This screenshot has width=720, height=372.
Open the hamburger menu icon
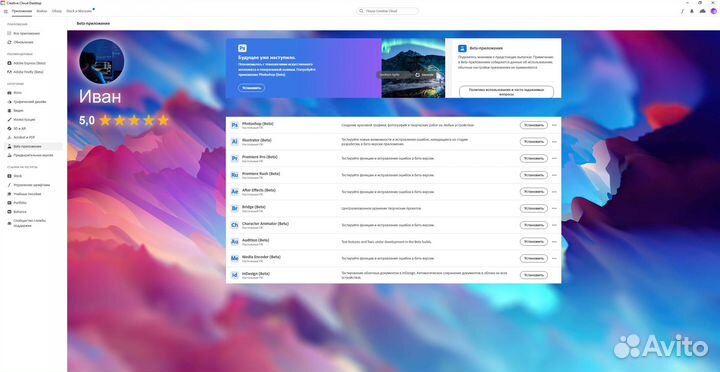pos(6,11)
